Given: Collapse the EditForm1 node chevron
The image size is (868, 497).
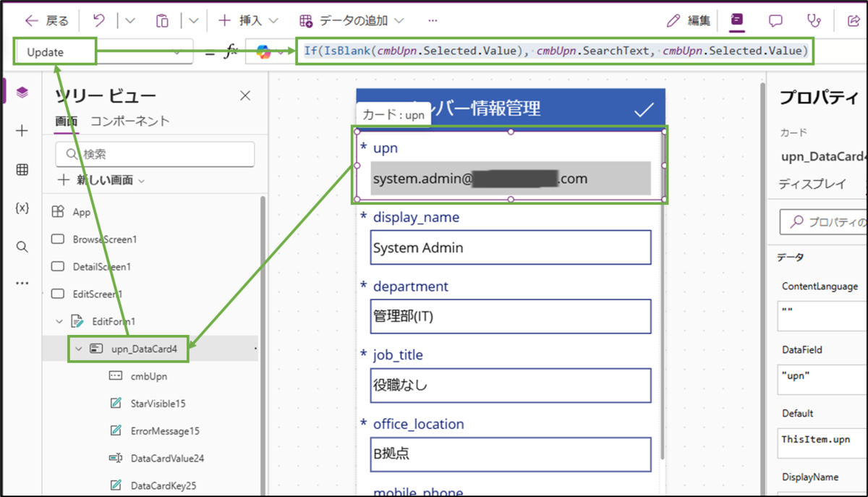Looking at the screenshot, I should click(60, 321).
